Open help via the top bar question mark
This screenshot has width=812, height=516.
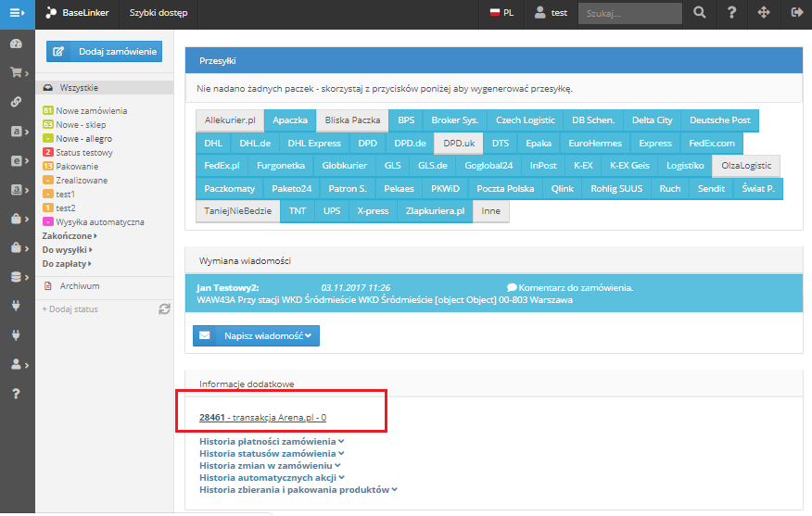(731, 13)
